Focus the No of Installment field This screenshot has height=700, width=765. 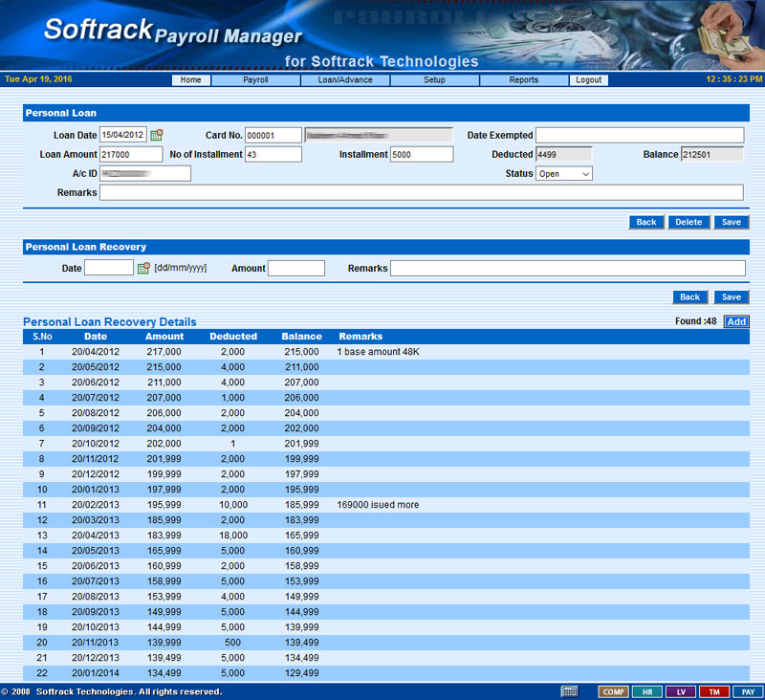pos(273,155)
